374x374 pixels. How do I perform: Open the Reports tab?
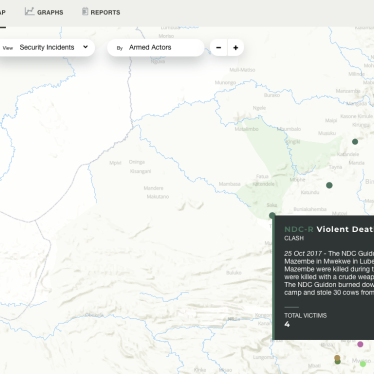click(x=101, y=12)
